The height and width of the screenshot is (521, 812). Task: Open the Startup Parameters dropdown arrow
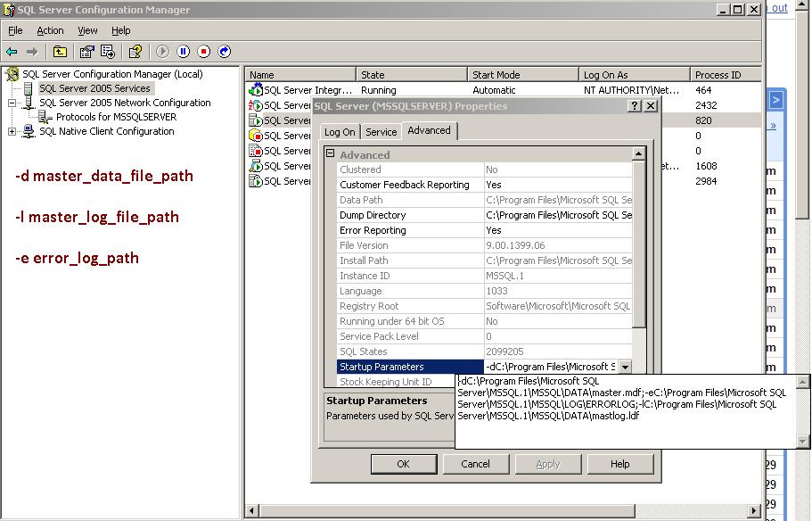[624, 367]
